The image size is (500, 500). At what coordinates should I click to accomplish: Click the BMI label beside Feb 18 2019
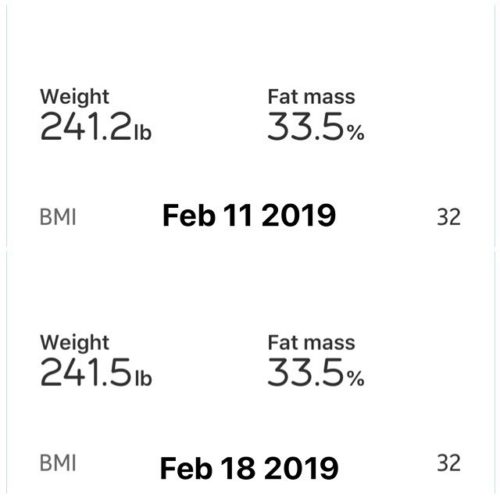click(58, 463)
